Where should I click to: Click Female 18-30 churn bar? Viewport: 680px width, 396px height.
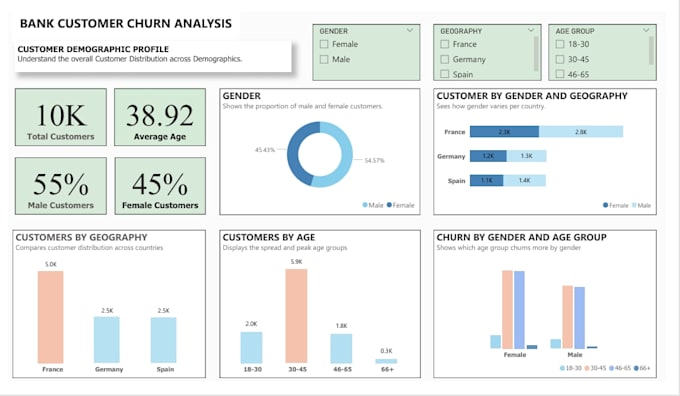[496, 342]
